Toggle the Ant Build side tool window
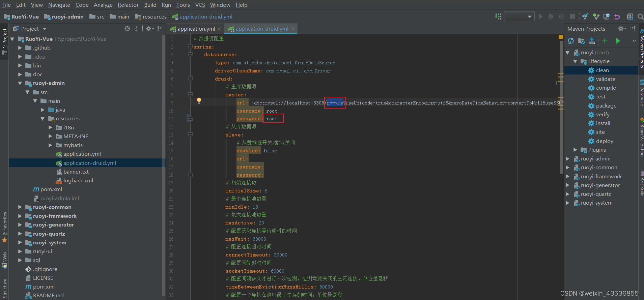This screenshot has width=644, height=300. (641, 184)
